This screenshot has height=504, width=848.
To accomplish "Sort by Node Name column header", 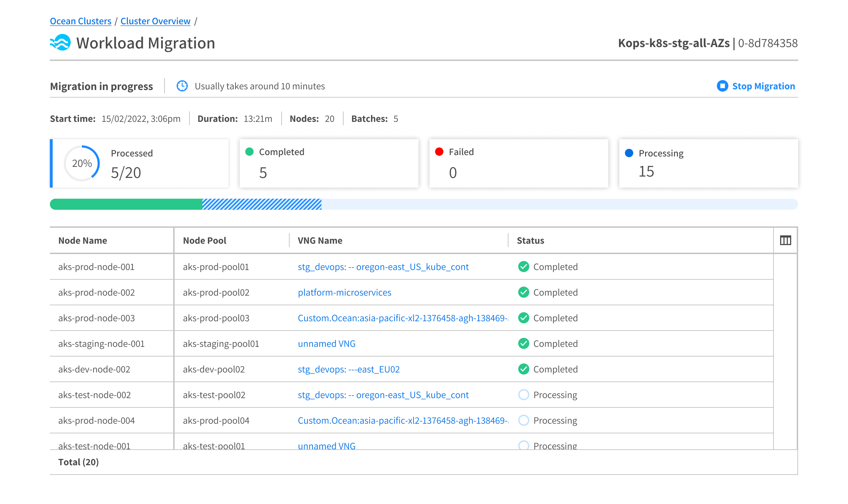I will 82,241.
